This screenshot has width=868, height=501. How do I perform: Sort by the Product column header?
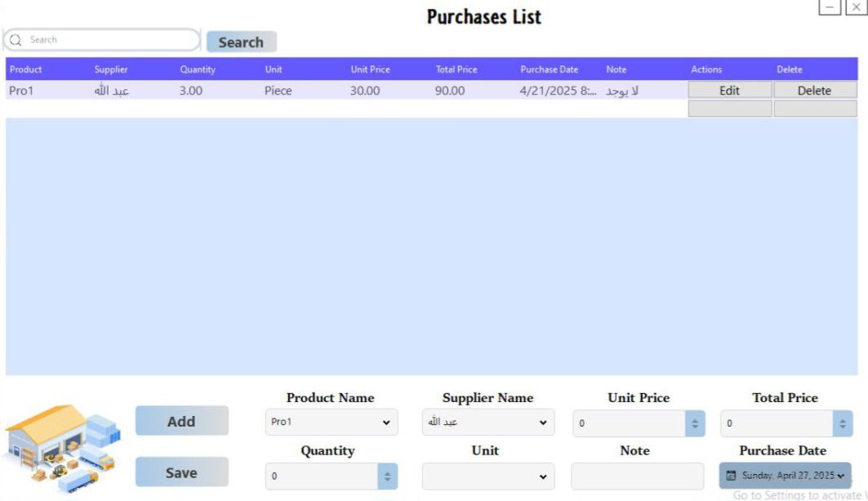click(25, 69)
